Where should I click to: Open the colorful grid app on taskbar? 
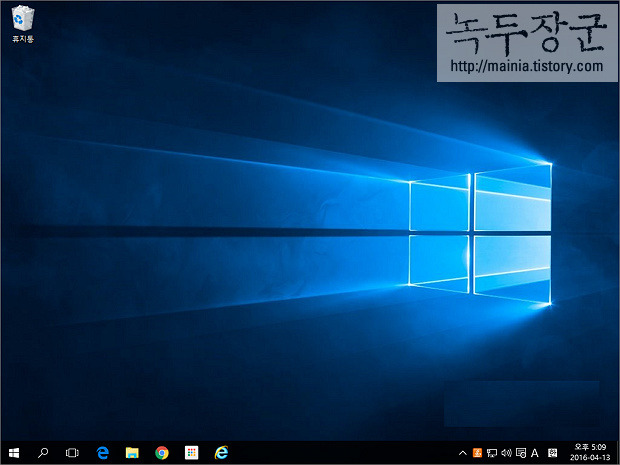[191, 453]
